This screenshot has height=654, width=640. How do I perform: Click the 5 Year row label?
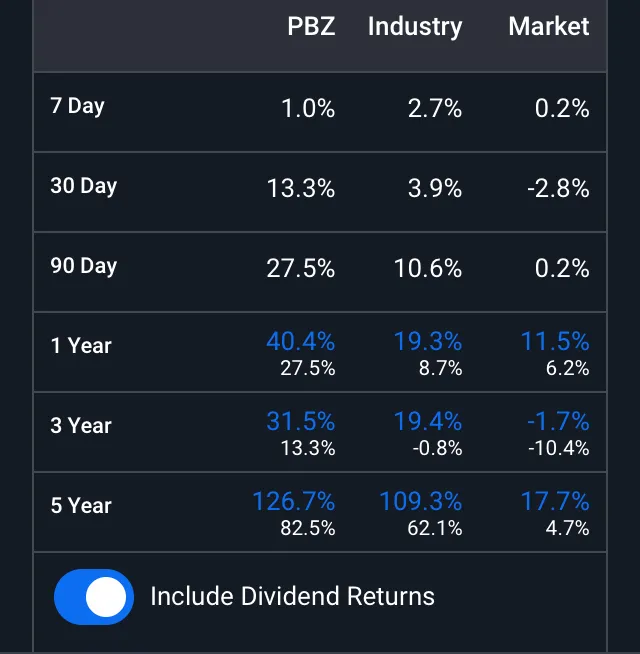tap(81, 506)
